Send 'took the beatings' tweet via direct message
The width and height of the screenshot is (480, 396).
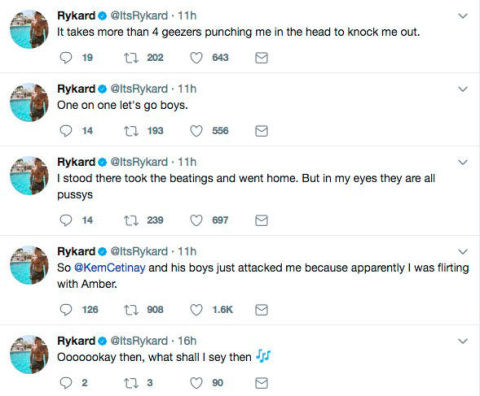(x=261, y=220)
